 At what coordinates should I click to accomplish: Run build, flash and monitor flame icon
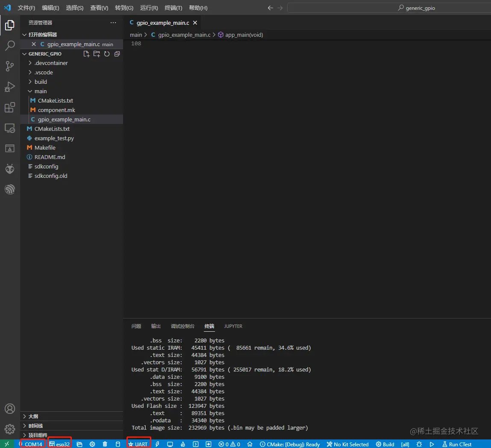pos(183,444)
